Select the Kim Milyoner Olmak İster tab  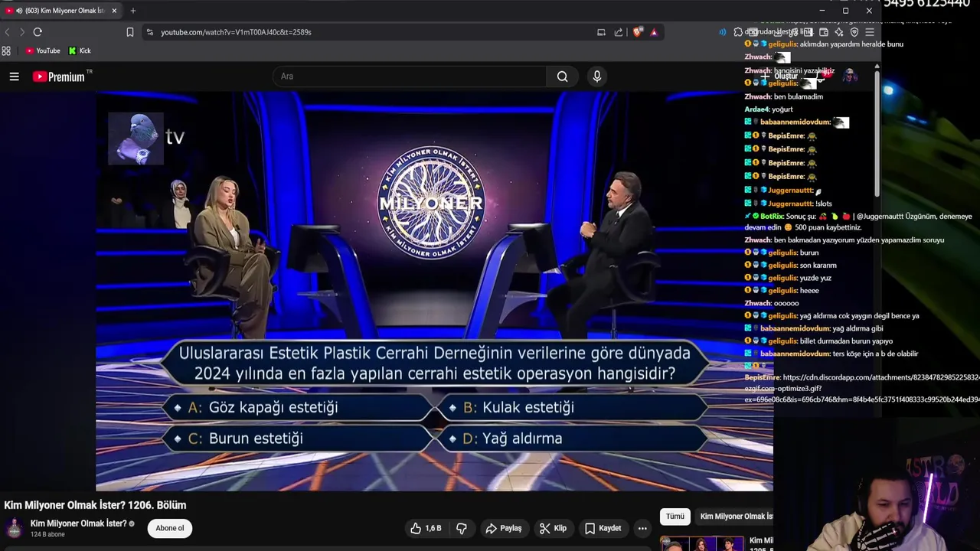point(63,11)
